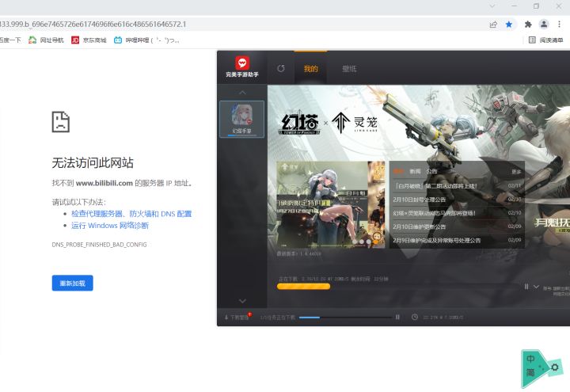Collapse game list with the up chevron
Viewport: 570px width, 392px height.
(242, 93)
